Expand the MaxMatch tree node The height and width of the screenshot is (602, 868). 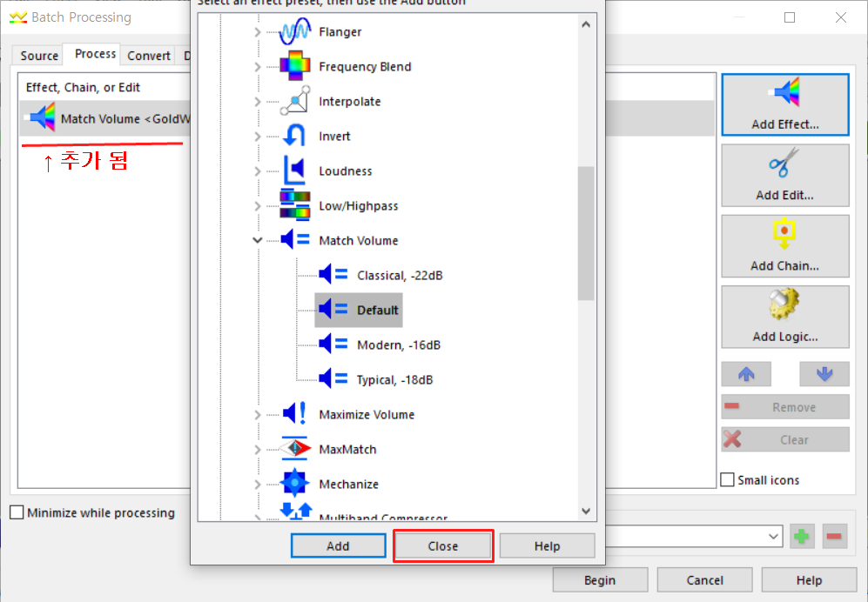coord(258,450)
